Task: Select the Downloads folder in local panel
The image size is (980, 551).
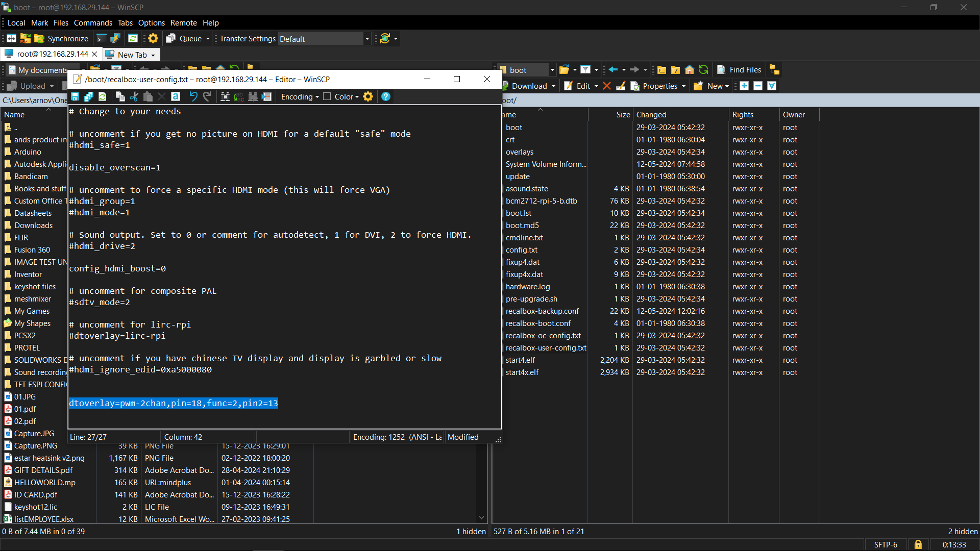Action: [x=33, y=226]
